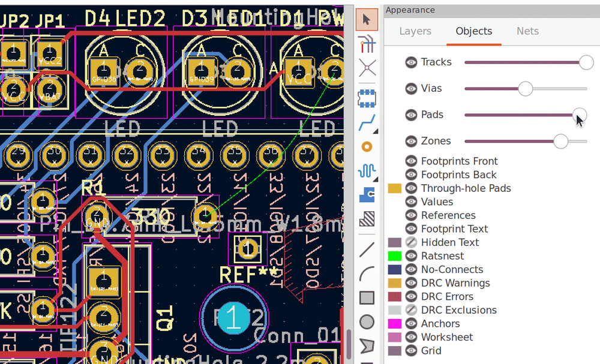Viewport: 600px width, 364px height.
Task: Toggle visibility of the Ratsnest
Action: tap(411, 255)
